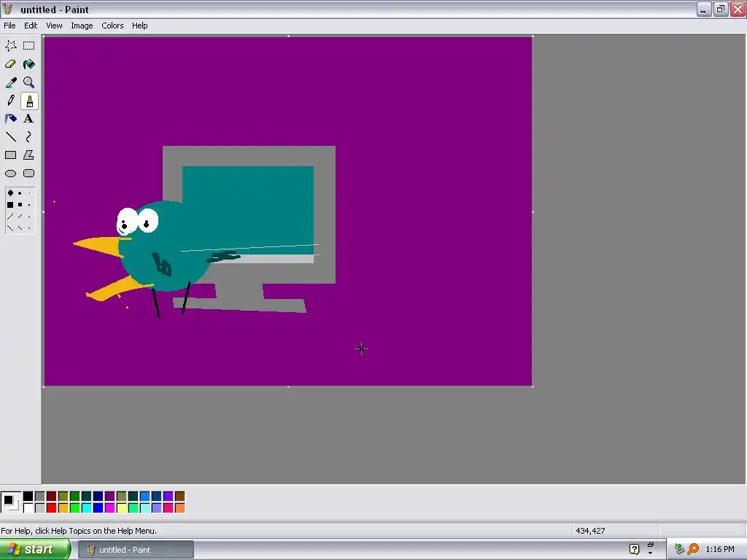Open the Colors menu
This screenshot has height=560, width=747.
pos(112,26)
